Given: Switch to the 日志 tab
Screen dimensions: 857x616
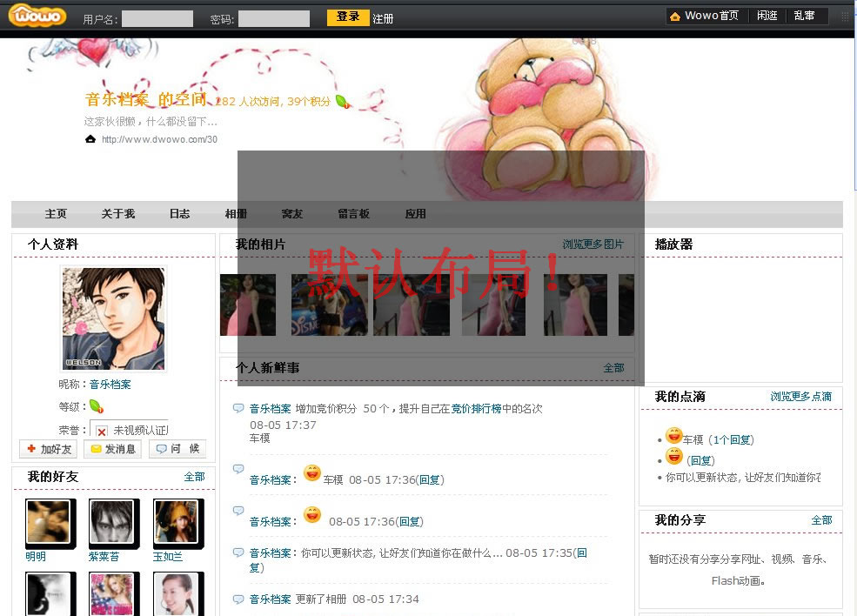Looking at the screenshot, I should 180,214.
